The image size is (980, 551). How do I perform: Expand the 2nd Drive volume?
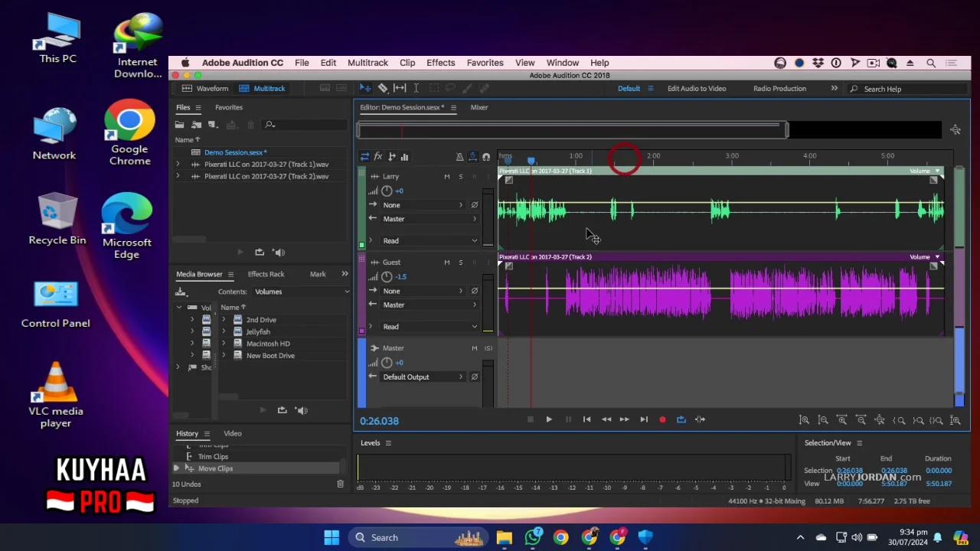click(224, 320)
